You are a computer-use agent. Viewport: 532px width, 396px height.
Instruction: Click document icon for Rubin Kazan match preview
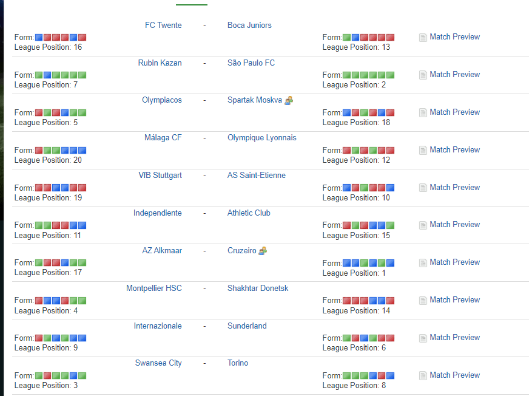423,75
